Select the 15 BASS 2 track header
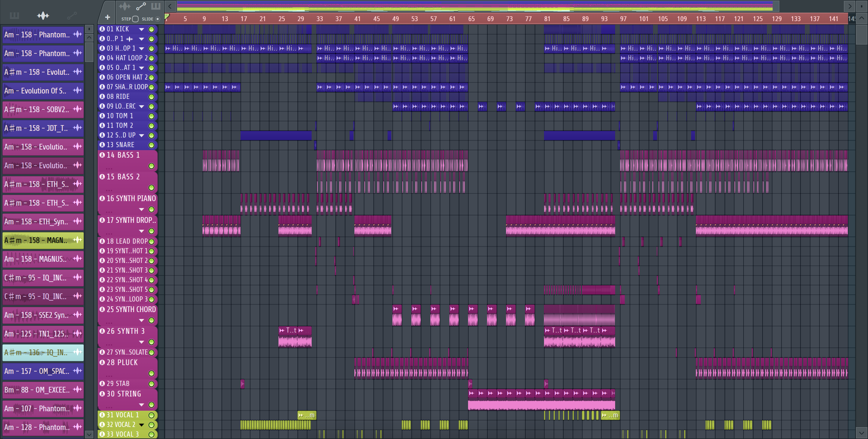868x439 pixels. pos(127,182)
